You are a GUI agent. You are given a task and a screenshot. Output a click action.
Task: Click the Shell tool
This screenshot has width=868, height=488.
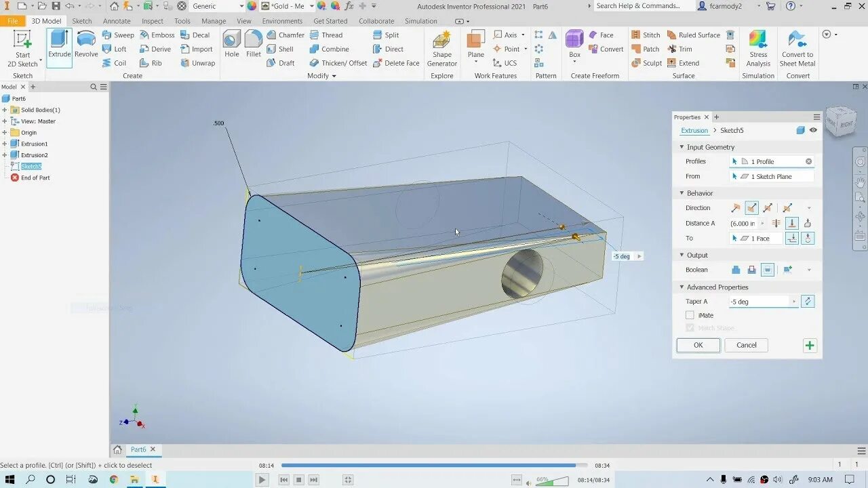pyautogui.click(x=280, y=49)
